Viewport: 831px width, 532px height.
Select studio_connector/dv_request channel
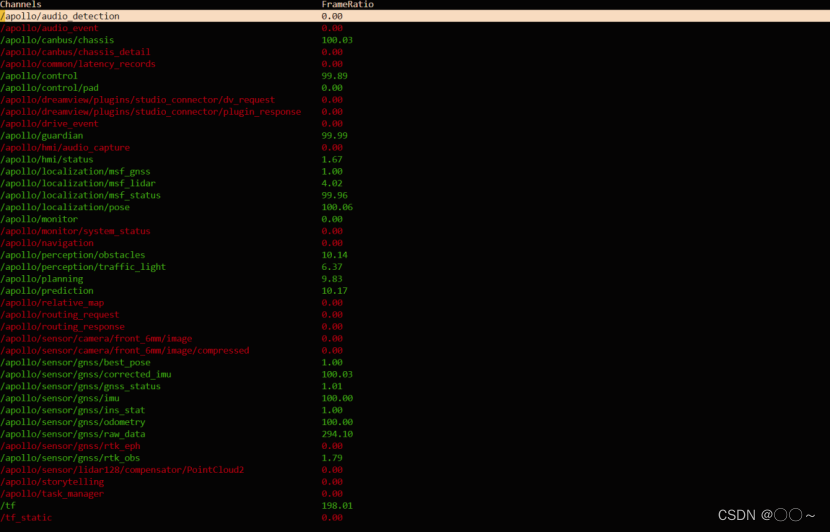coord(138,100)
